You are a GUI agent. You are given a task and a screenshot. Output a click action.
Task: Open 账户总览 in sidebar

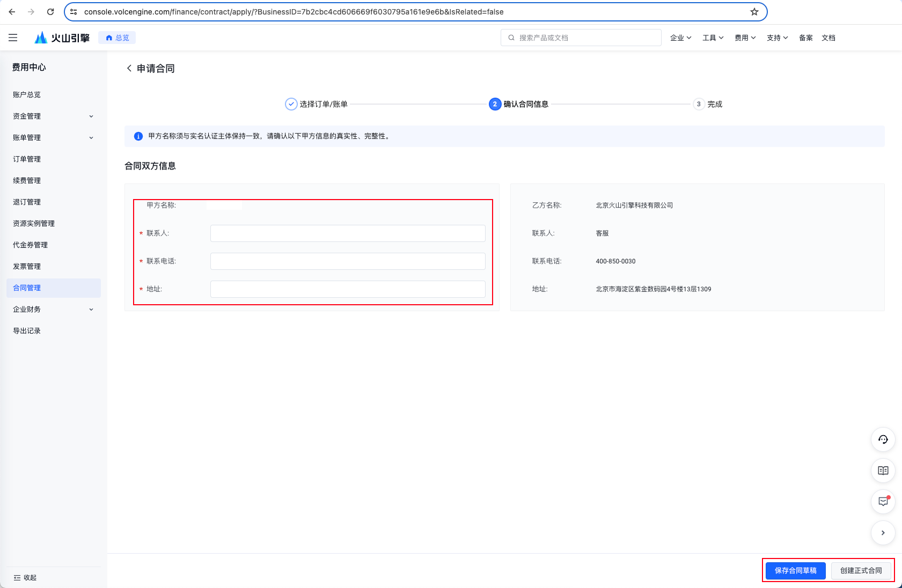[x=54, y=95]
